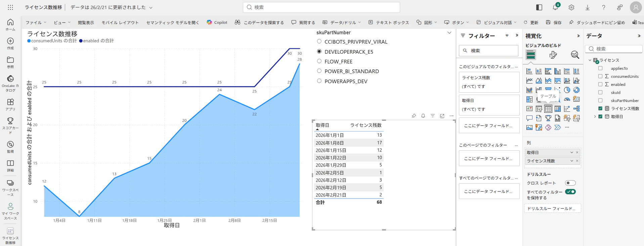Select the POWERAPPS_DEV radio option

[319, 81]
